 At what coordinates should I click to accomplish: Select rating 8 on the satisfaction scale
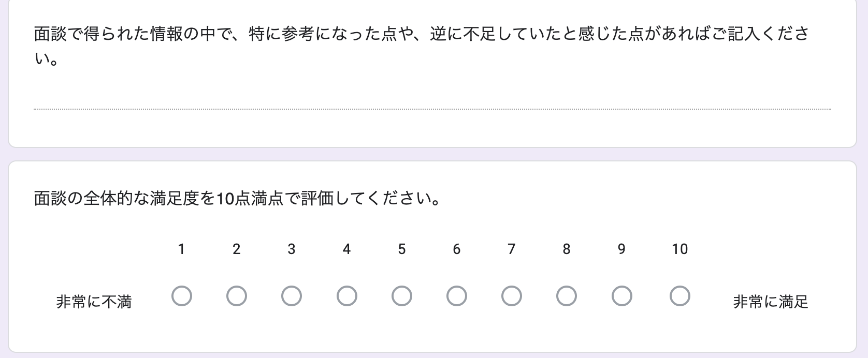(x=566, y=296)
